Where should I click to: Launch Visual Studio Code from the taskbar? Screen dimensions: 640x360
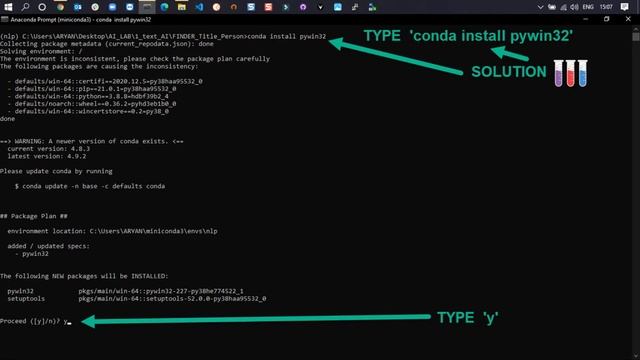[x=199, y=7]
